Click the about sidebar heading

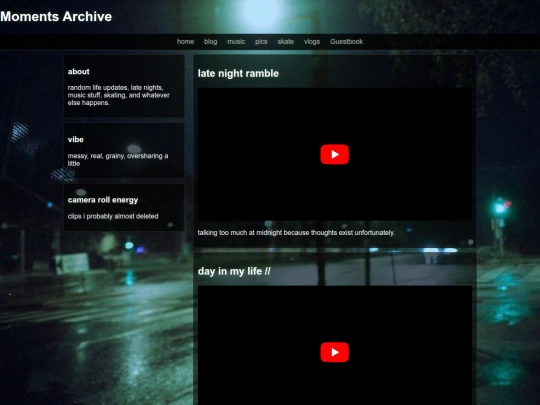[79, 72]
